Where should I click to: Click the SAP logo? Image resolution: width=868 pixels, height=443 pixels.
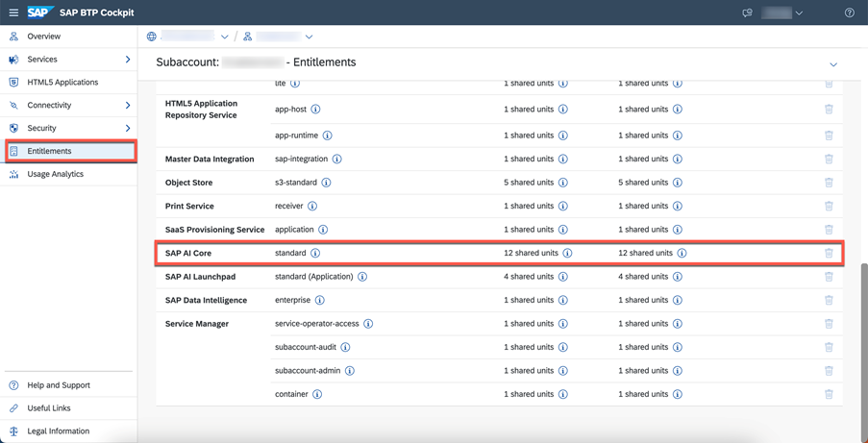pos(40,12)
